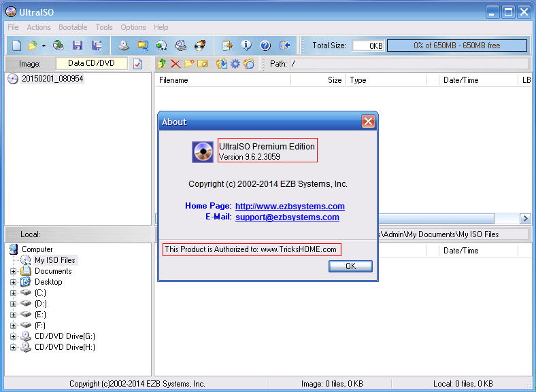Click the Save As icon

point(97,46)
